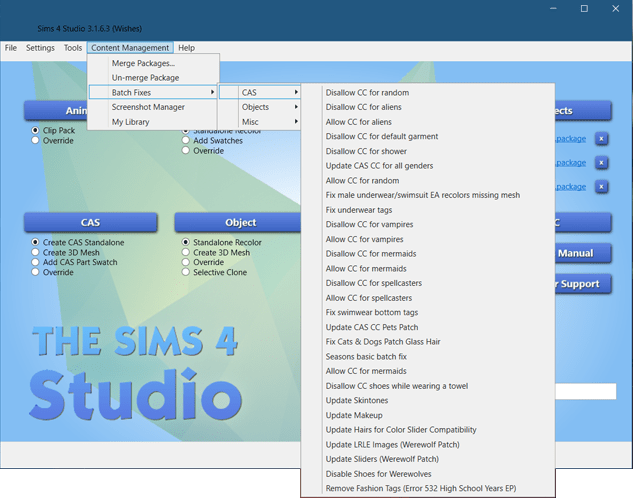Expand the Misc batch fixes submenu

pyautogui.click(x=260, y=122)
